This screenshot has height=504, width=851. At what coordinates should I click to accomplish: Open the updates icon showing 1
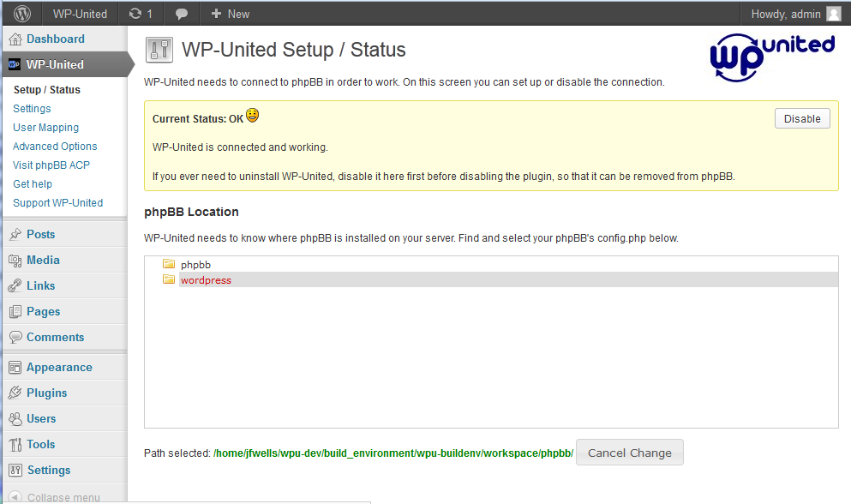pos(141,14)
